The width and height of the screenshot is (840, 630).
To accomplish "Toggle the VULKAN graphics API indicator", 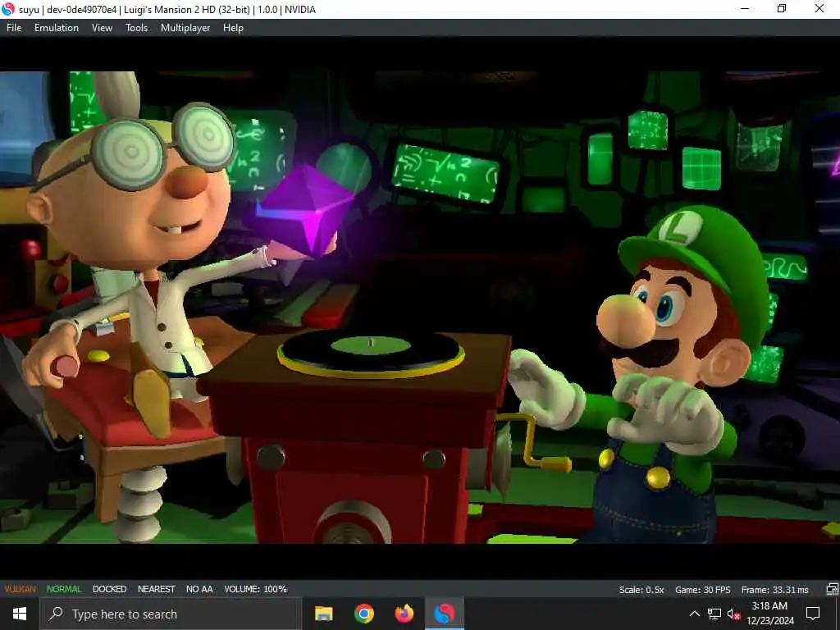I will pos(21,589).
